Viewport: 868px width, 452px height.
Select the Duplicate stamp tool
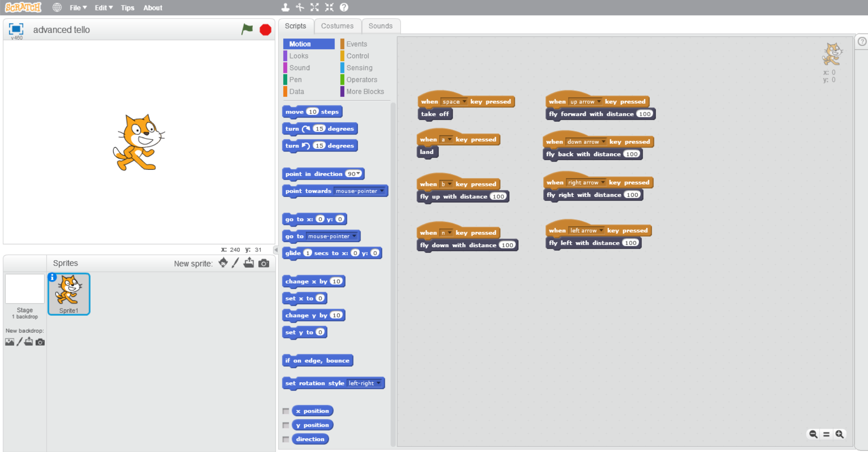pos(285,7)
